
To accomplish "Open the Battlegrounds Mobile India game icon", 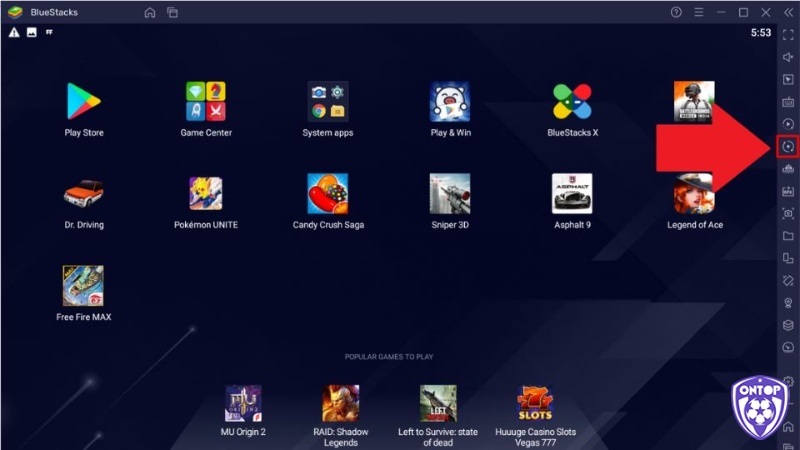I will (x=694, y=102).
